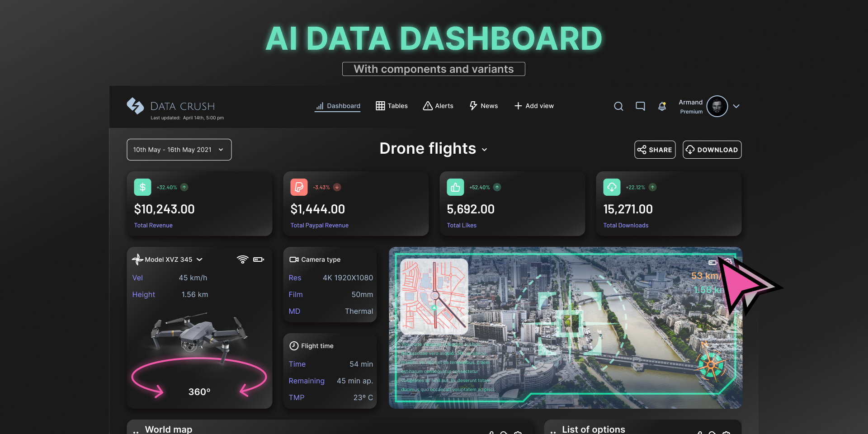The width and height of the screenshot is (868, 434).
Task: Click the compass icon on aerial view
Action: click(x=710, y=364)
